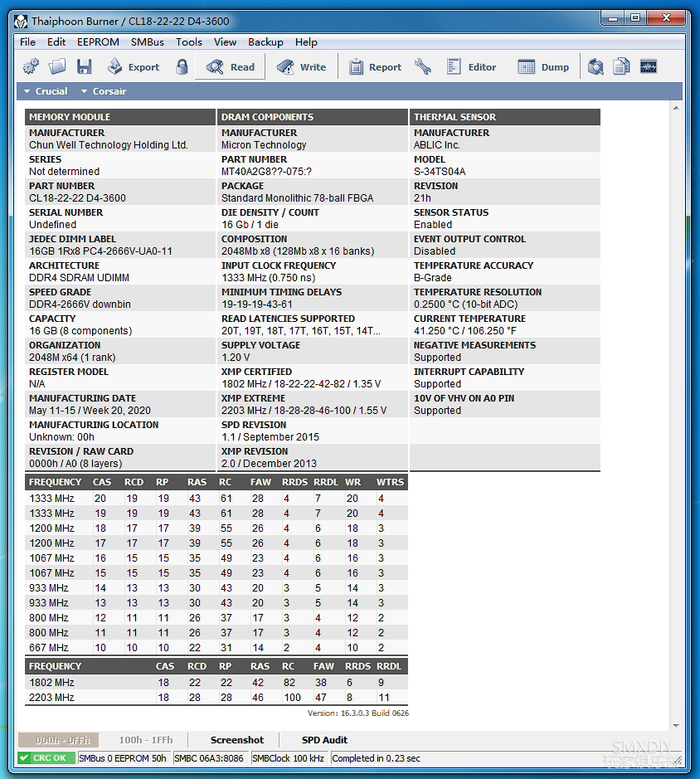Click the MEMORY MODULE section header
The height and width of the screenshot is (779, 700).
[x=120, y=117]
